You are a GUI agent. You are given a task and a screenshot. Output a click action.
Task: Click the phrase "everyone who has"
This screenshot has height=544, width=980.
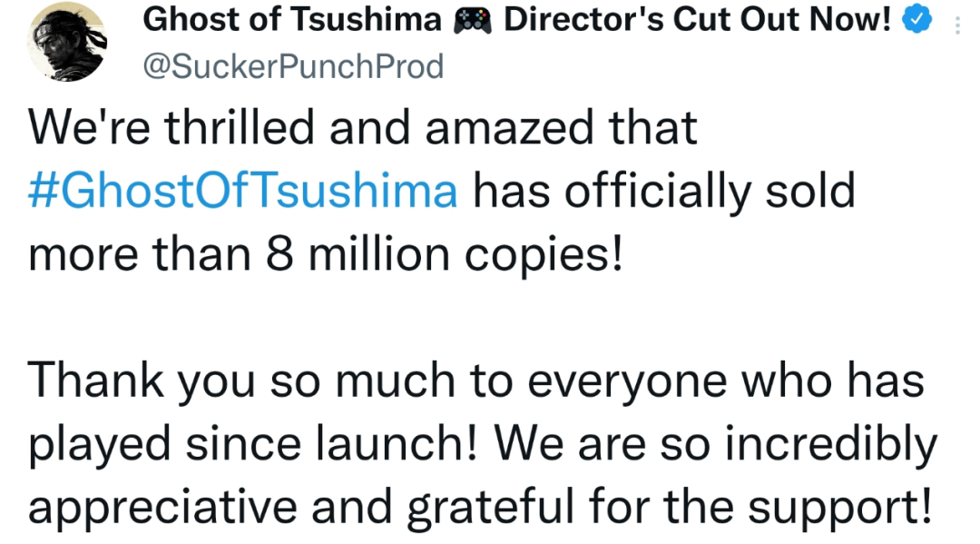726,382
